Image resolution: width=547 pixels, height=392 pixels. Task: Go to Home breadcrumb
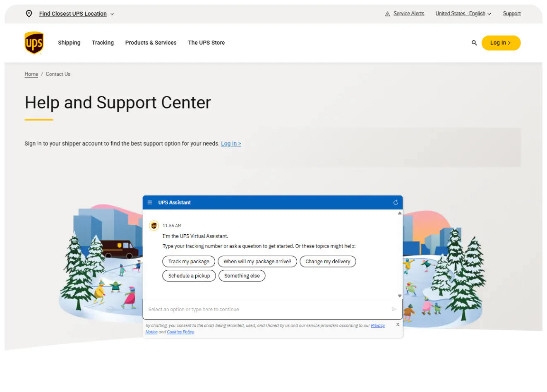click(31, 74)
